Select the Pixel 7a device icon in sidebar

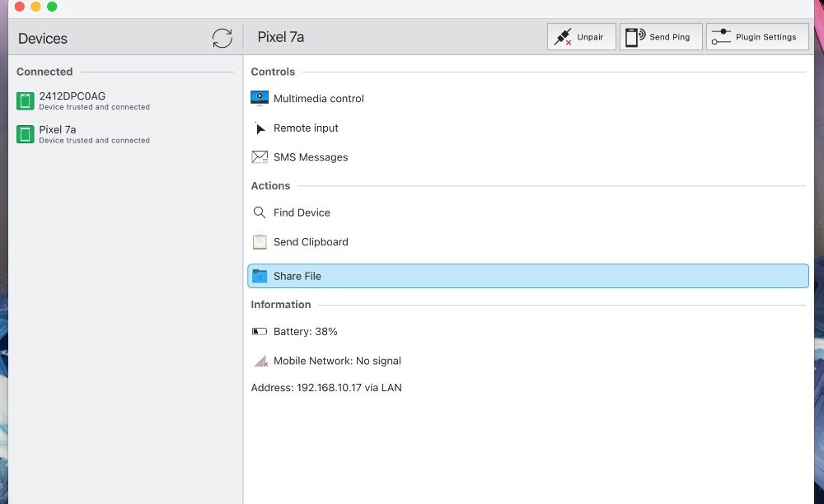coord(26,134)
